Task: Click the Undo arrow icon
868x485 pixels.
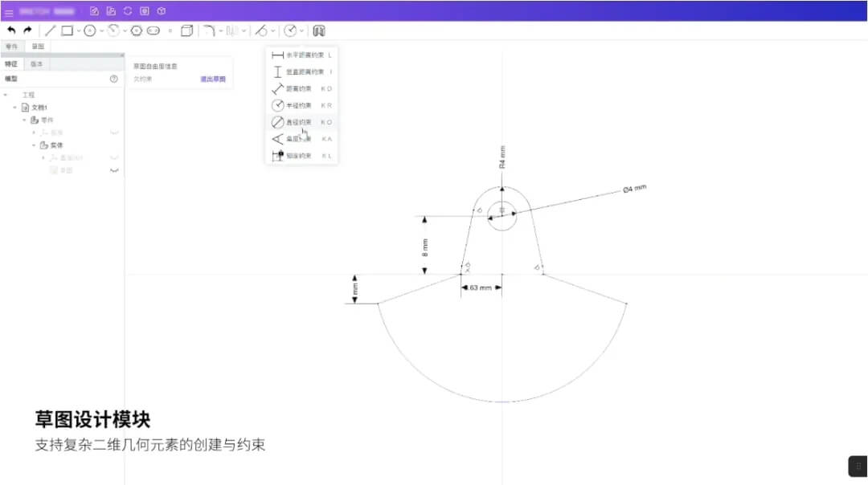Action: pyautogui.click(x=10, y=31)
